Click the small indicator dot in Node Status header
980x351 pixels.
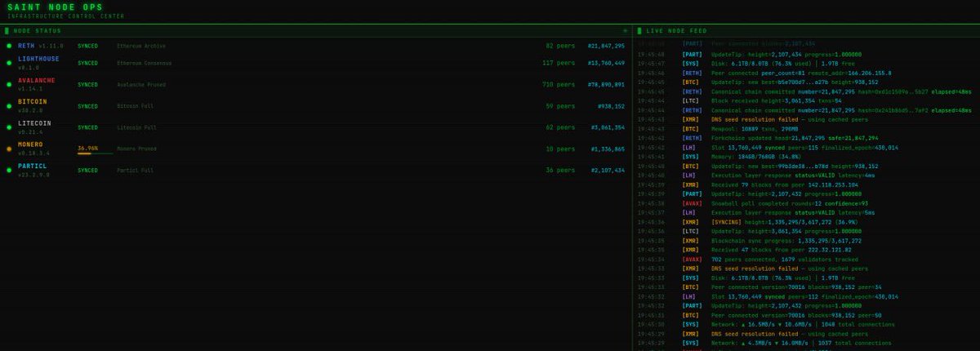coord(626,30)
